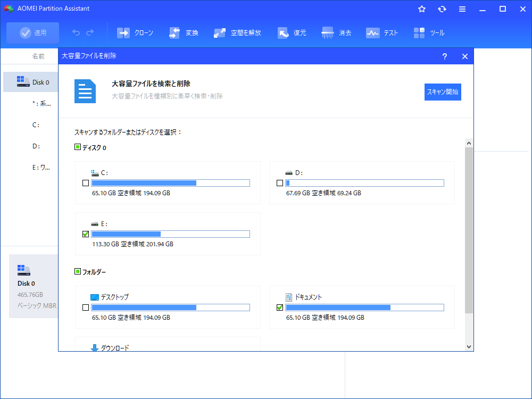Select the C: partition in left list
The width and height of the screenshot is (532, 399).
click(36, 125)
